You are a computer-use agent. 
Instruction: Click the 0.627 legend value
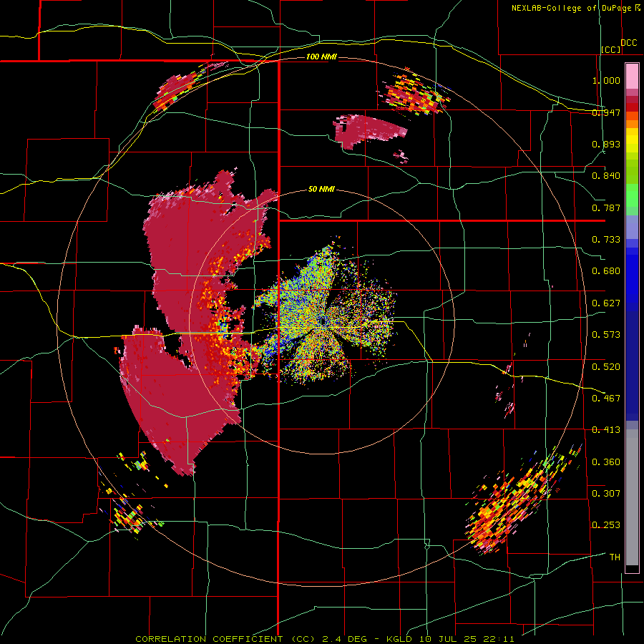tap(606, 303)
